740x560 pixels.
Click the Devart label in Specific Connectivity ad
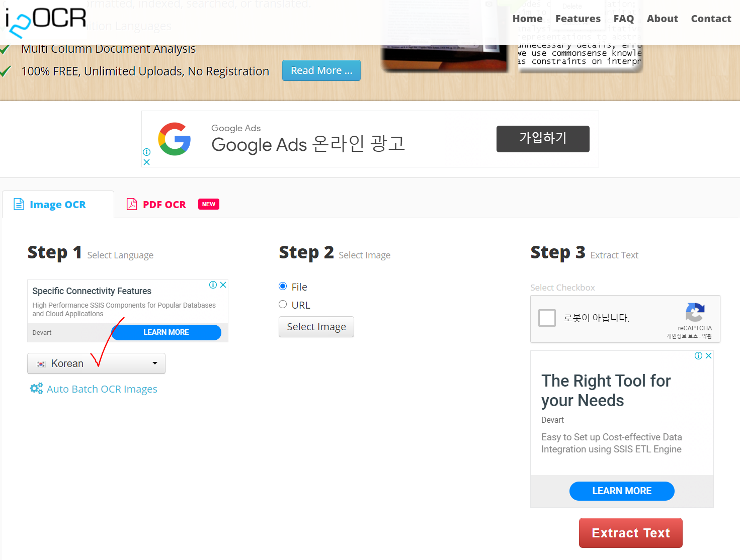tap(42, 332)
